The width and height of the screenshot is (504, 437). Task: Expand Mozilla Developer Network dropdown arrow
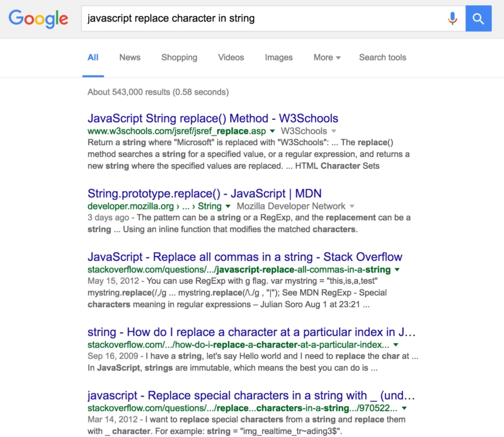click(352, 206)
